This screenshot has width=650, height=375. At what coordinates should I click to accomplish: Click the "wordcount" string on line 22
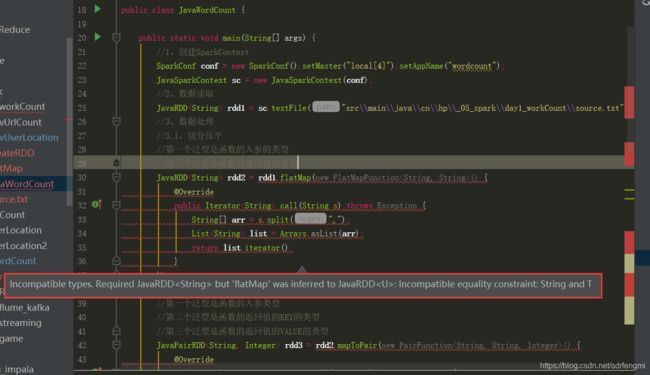tap(472, 66)
